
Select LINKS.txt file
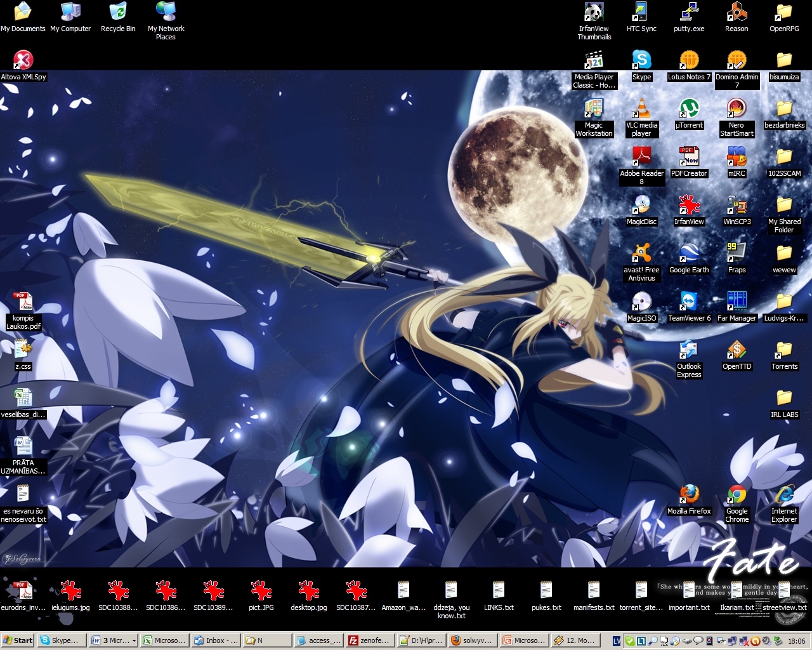pyautogui.click(x=499, y=596)
